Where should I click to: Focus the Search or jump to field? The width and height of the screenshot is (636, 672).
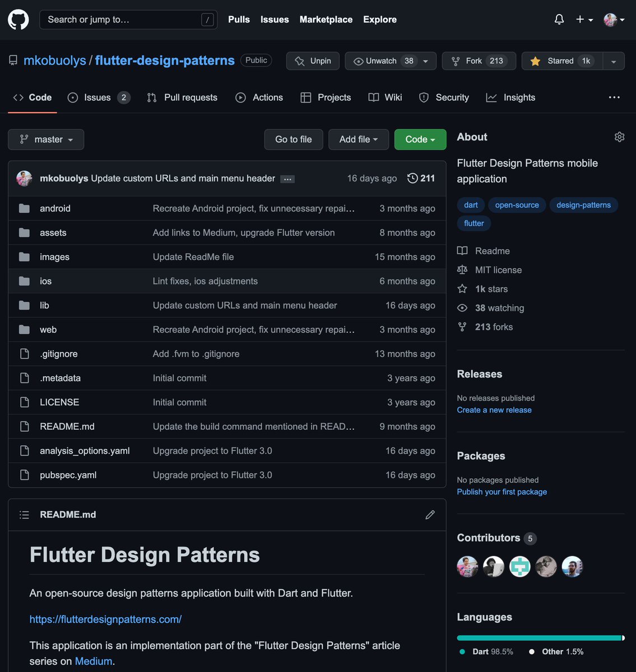point(128,20)
